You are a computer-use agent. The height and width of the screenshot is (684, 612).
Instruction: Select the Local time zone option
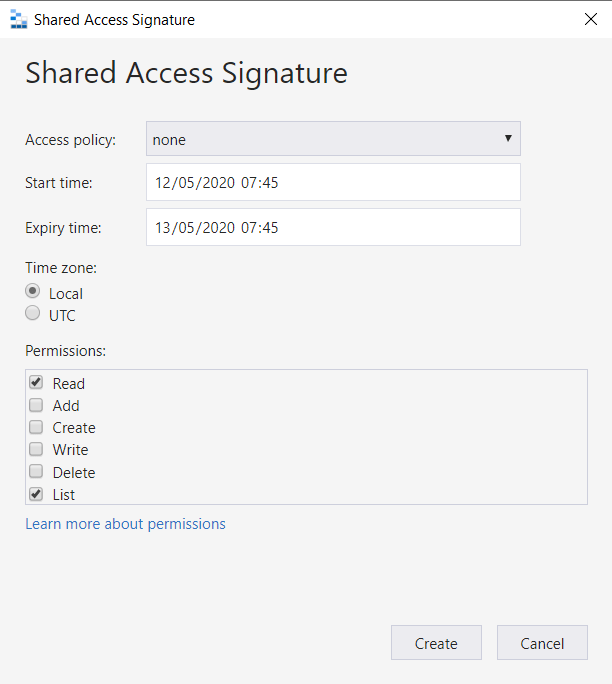coord(33,293)
